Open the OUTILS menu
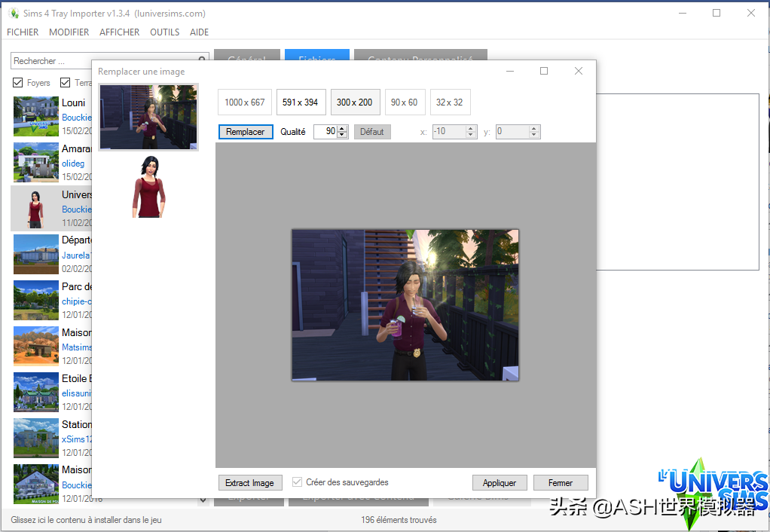This screenshot has height=532, width=770. [x=164, y=32]
